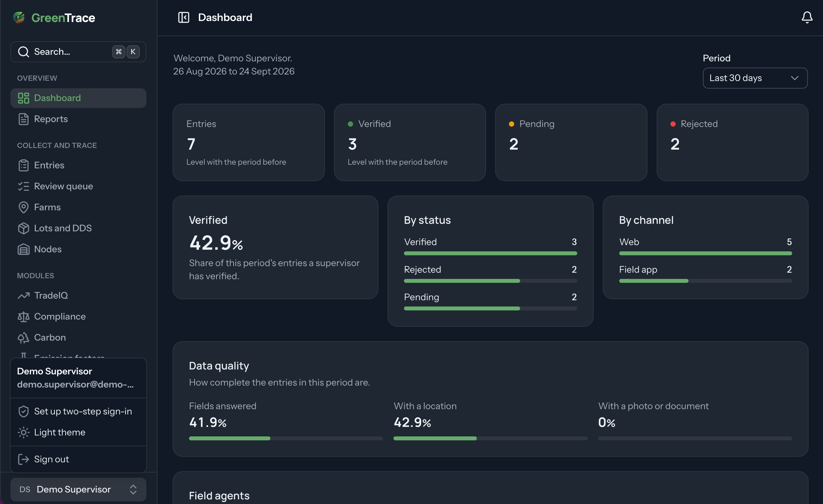
Task: Click the Pending bar in By status
Action: point(490,309)
